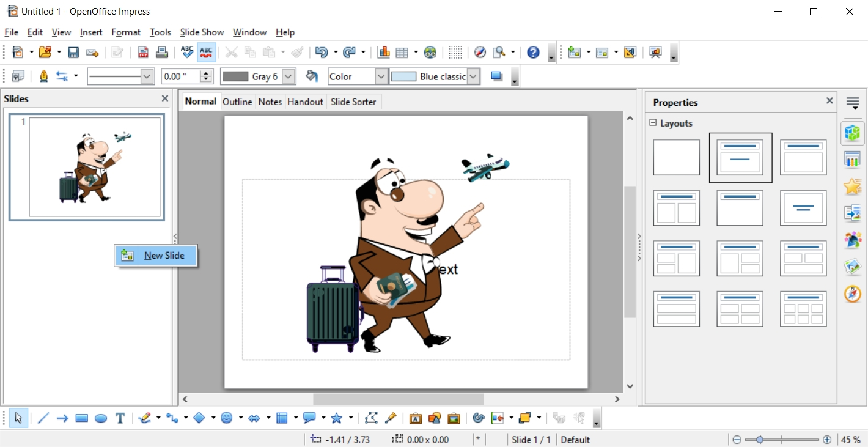
Task: Expand the Stars shapes dropdown arrow
Action: 351,418
